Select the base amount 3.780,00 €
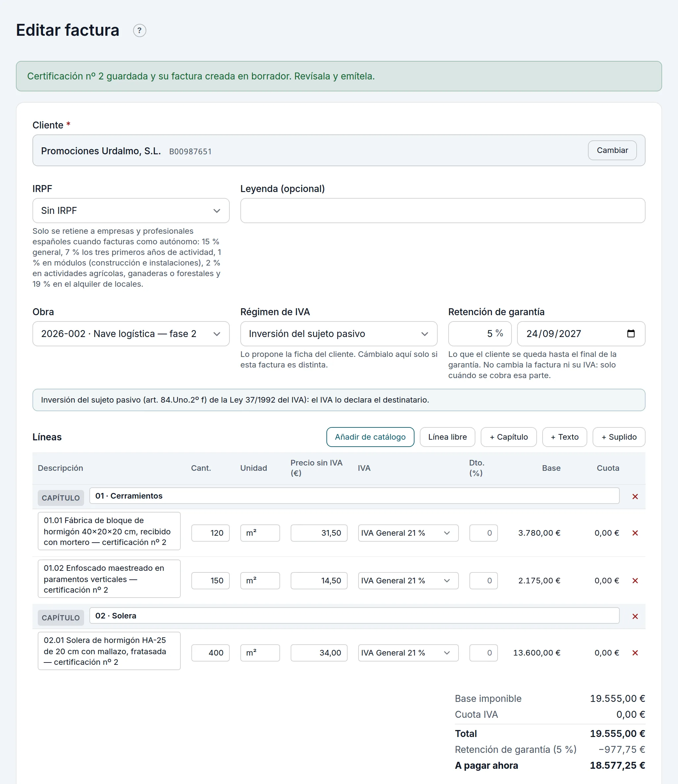The image size is (678, 784). pos(539,533)
